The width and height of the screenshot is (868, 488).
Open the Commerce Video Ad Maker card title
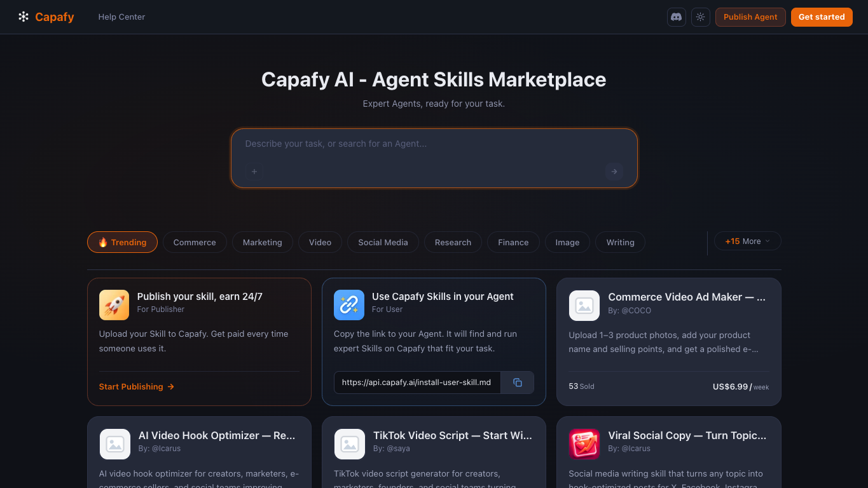(x=687, y=297)
